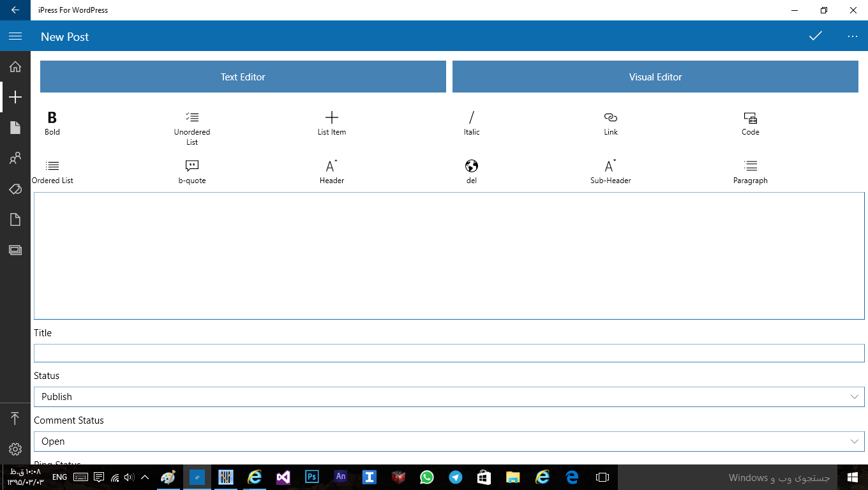Open the hamburger navigation menu

[15, 36]
